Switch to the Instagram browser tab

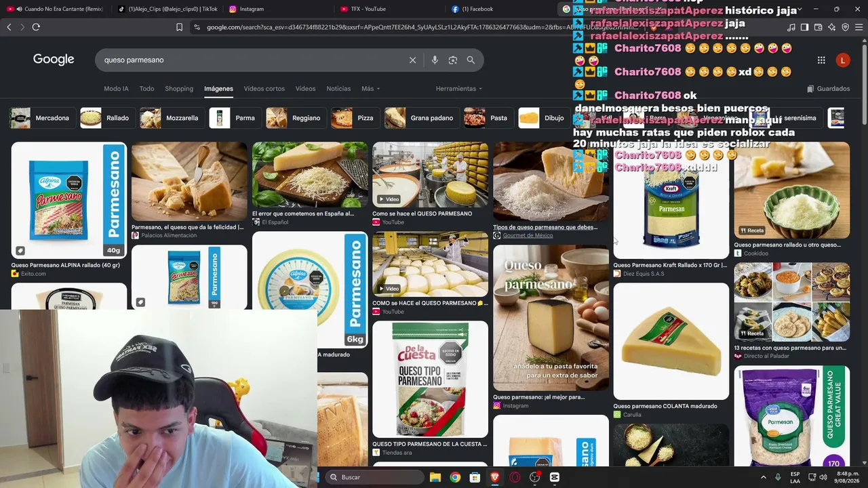tap(279, 9)
